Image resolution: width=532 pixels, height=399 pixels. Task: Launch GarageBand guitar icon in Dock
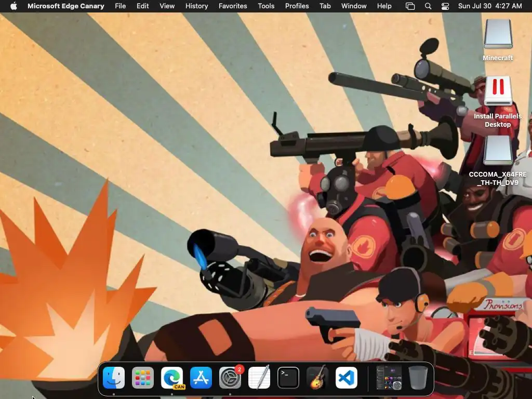(x=317, y=377)
